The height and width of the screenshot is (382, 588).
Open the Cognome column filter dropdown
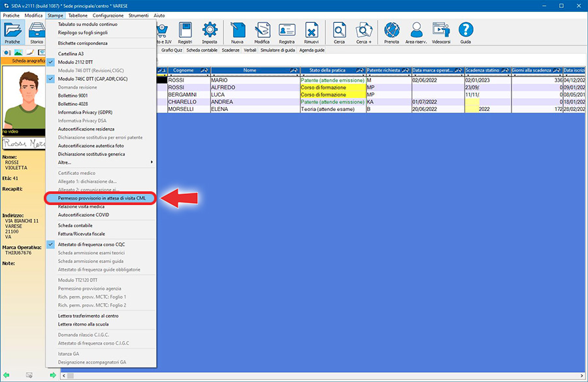204,70
